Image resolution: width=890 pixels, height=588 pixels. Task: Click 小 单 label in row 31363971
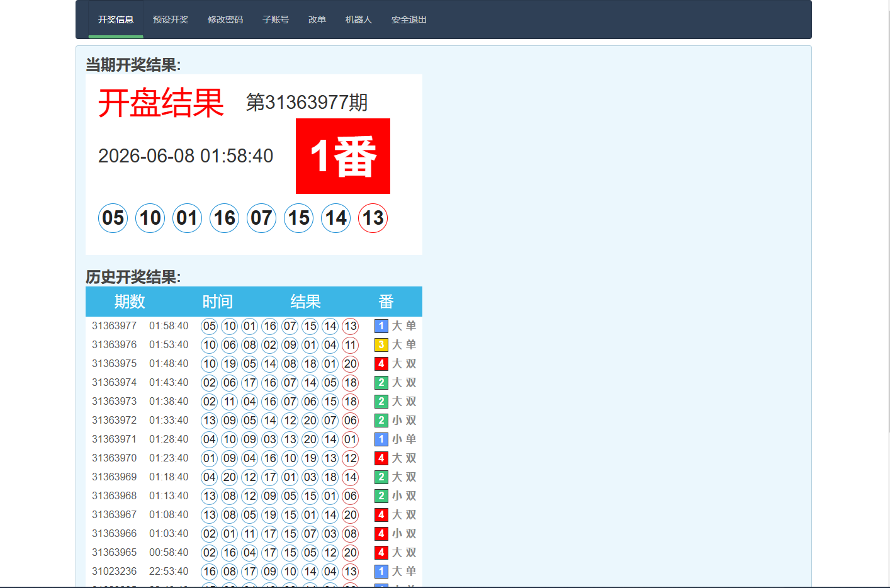click(x=404, y=439)
